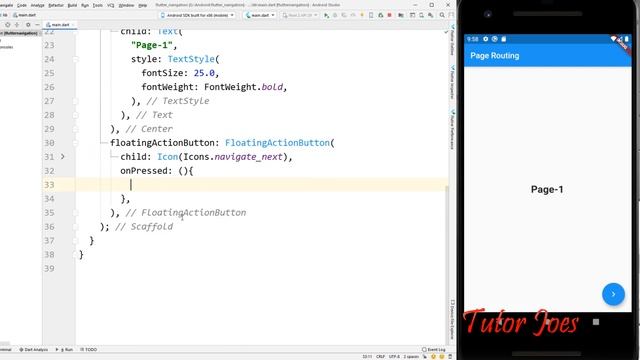
Task: Open the Refactor menu
Action: coord(56,5)
